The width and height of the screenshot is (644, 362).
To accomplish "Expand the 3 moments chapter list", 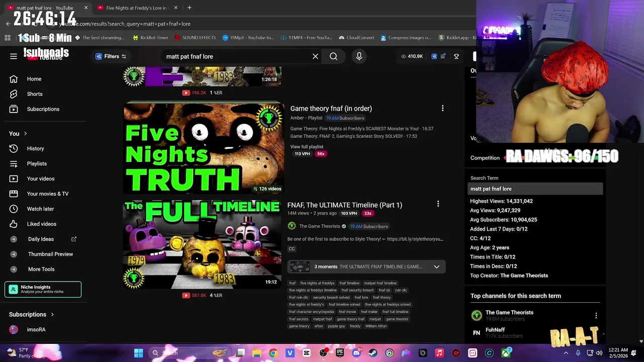I will (437, 267).
